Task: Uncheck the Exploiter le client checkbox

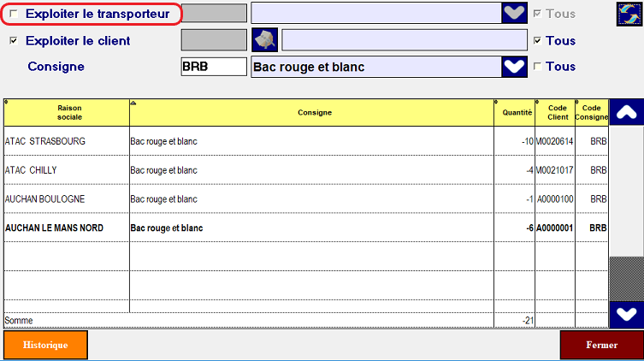Action: click(14, 40)
